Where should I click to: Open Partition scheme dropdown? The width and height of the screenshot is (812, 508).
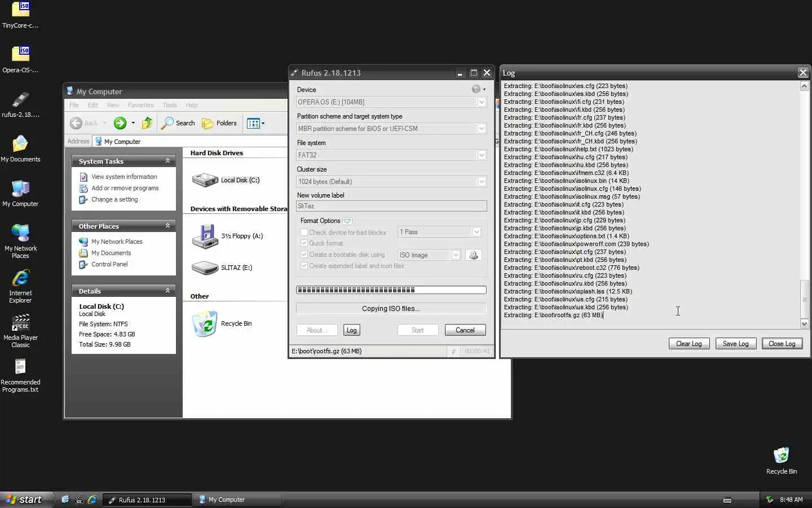tap(391, 129)
